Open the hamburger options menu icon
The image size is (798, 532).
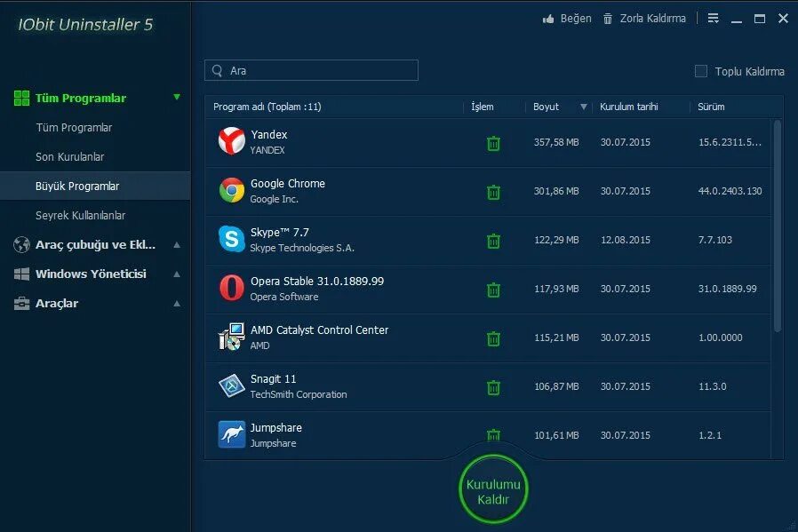point(713,19)
